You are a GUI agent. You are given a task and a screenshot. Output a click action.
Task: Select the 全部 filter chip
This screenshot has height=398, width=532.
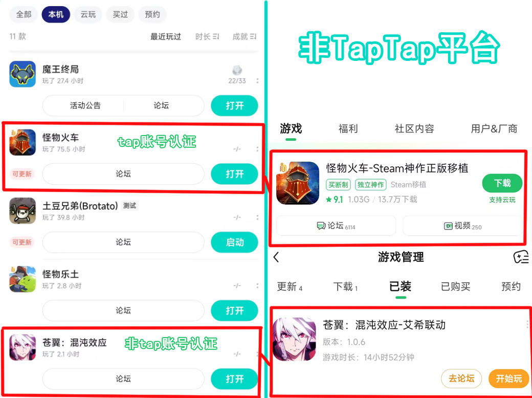tap(24, 15)
